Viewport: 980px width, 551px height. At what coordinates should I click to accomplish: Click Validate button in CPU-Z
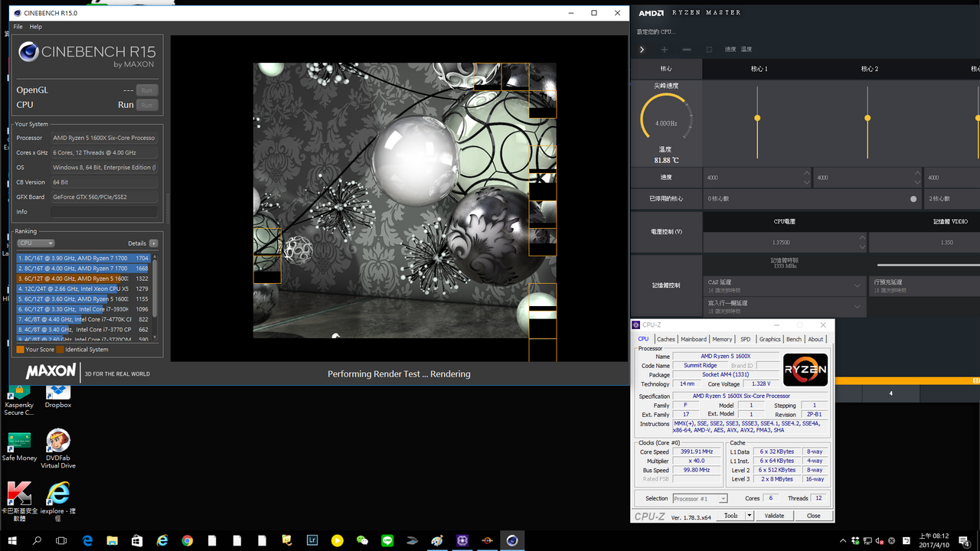[x=774, y=516]
